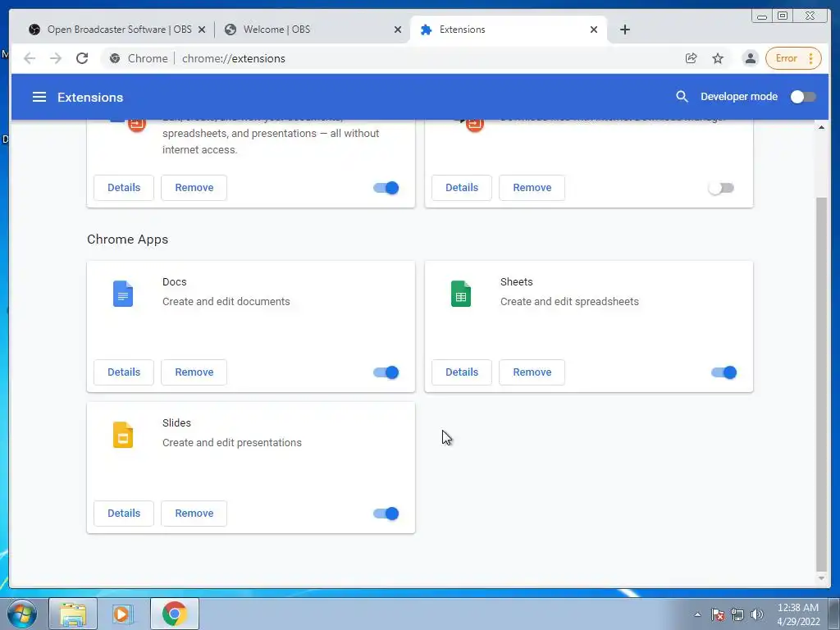
Task: Open the media player taskbar icon
Action: pyautogui.click(x=123, y=614)
